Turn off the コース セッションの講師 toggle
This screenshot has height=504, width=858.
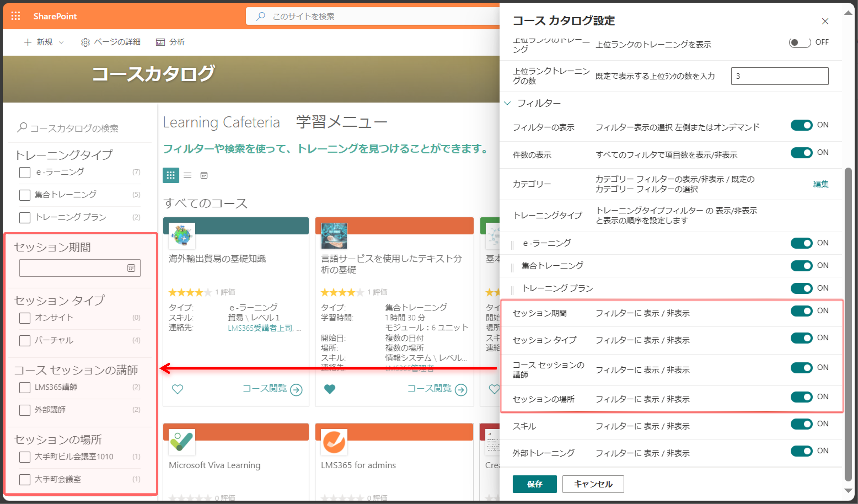(x=801, y=367)
